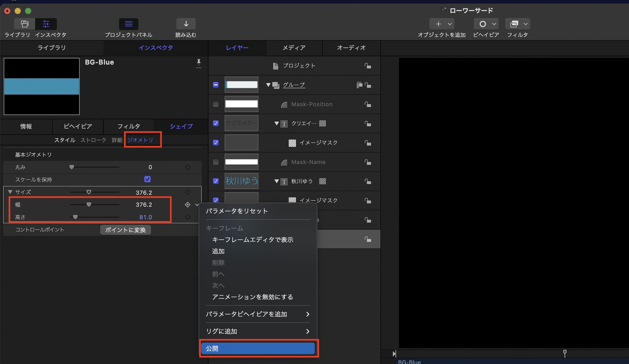Image resolution: width=629 pixels, height=364 pixels.
Task: Open the Add Object dropdown arrow
Action: pos(450,24)
